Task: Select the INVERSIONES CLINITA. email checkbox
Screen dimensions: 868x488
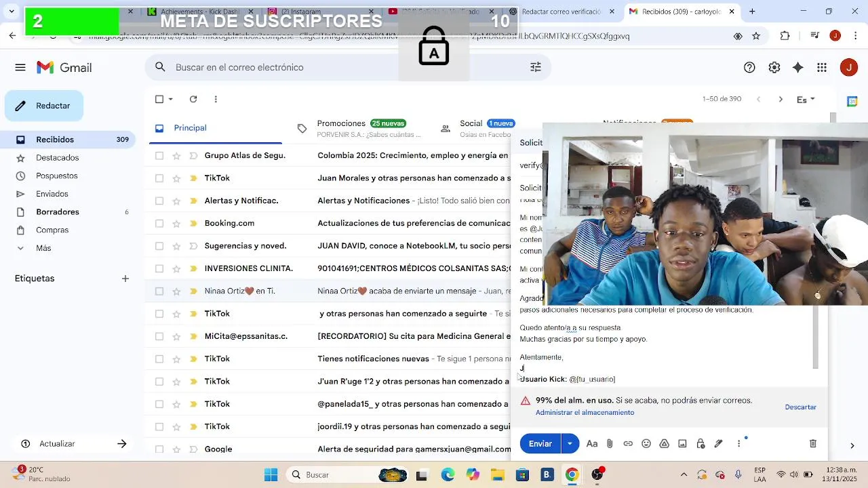Action: 159,268
